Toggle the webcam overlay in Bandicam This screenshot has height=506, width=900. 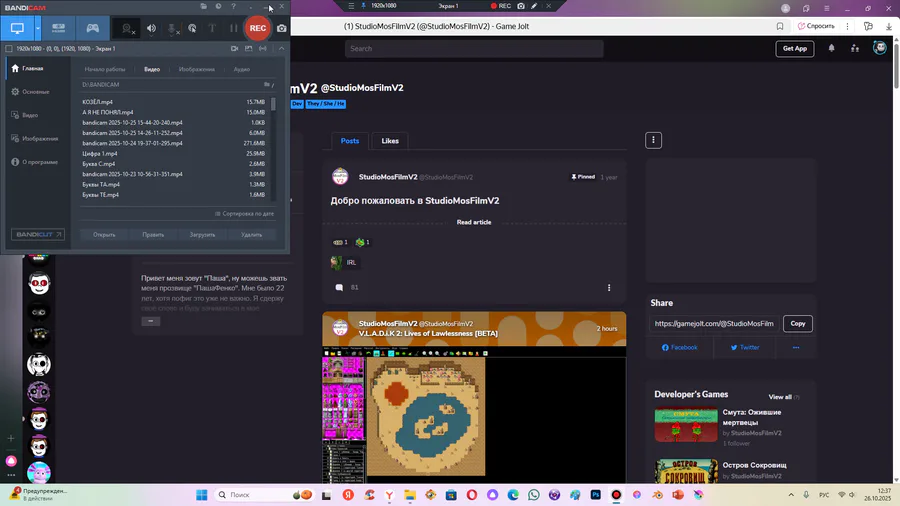[127, 28]
